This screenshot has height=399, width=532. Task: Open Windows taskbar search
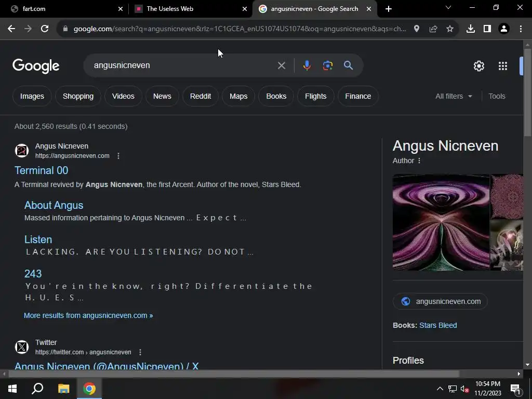coord(37,389)
